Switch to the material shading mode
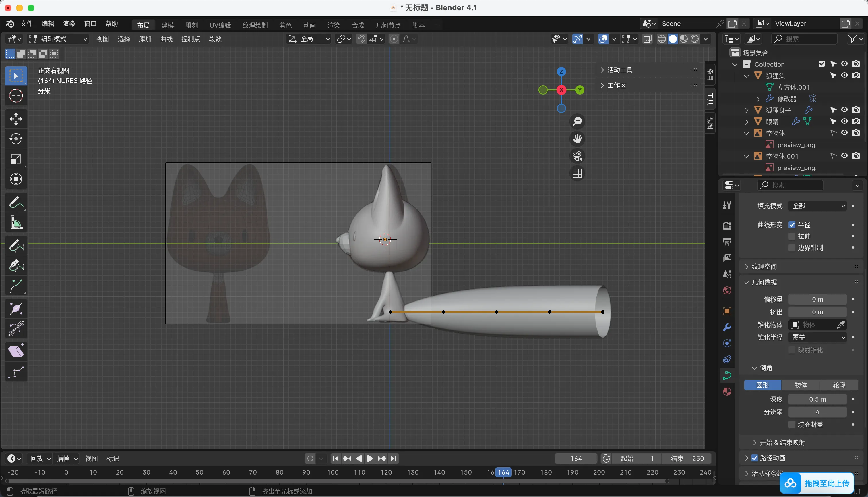 [x=683, y=39]
